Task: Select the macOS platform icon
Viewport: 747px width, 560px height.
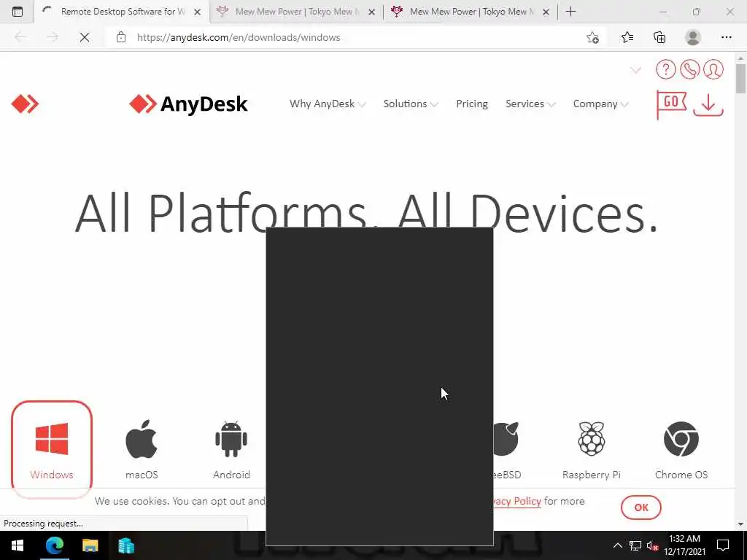Action: pos(142,449)
